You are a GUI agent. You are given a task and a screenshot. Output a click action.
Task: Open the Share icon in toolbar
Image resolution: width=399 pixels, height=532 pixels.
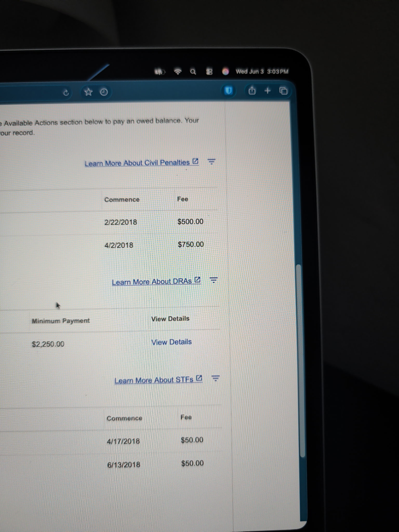[x=252, y=90]
